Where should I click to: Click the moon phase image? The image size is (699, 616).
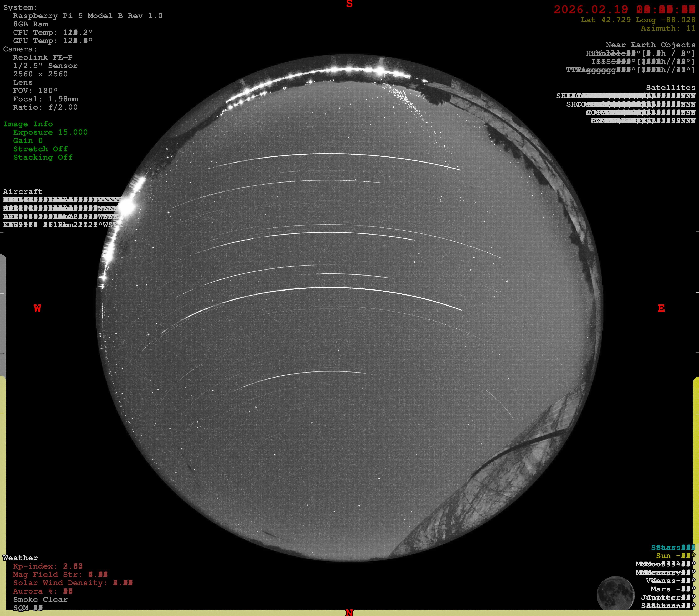[x=615, y=594]
